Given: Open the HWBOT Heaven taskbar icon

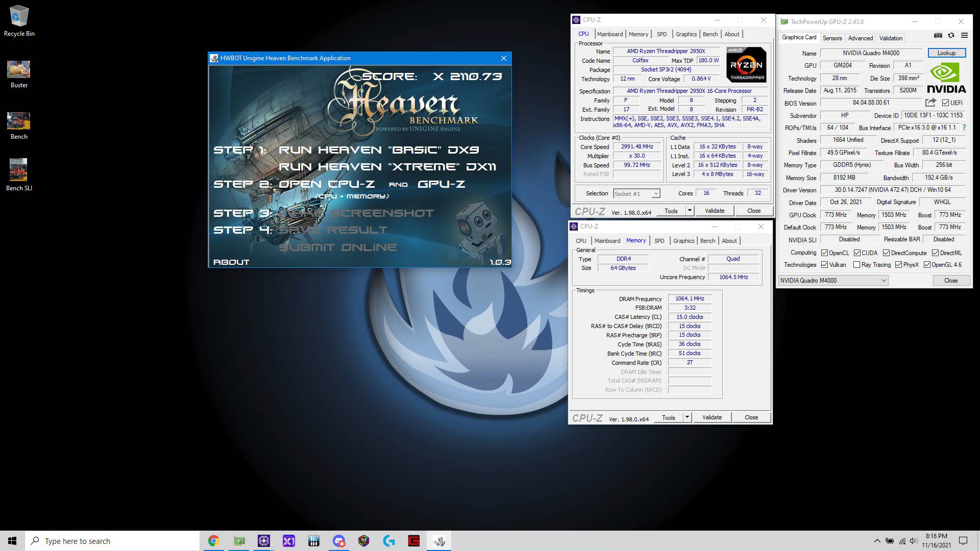Looking at the screenshot, I should (x=439, y=541).
